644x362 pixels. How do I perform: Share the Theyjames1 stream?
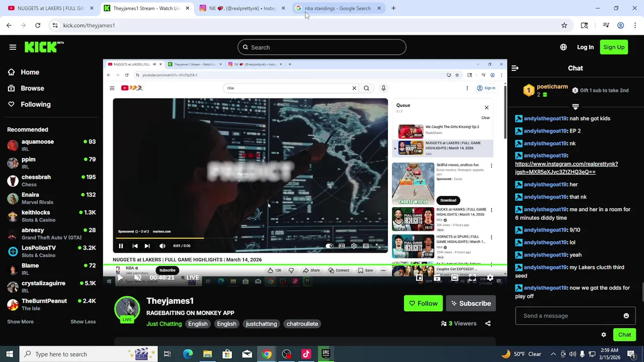click(488, 324)
